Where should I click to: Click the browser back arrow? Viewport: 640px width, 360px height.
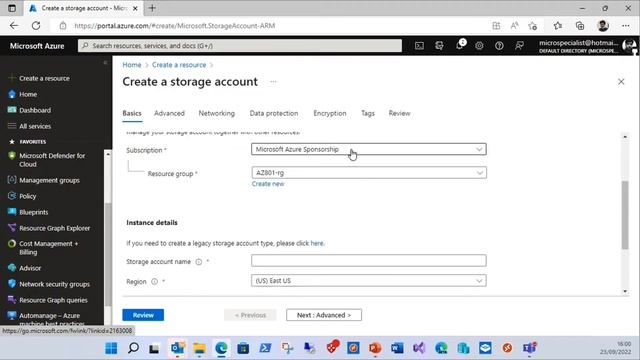(x=14, y=26)
